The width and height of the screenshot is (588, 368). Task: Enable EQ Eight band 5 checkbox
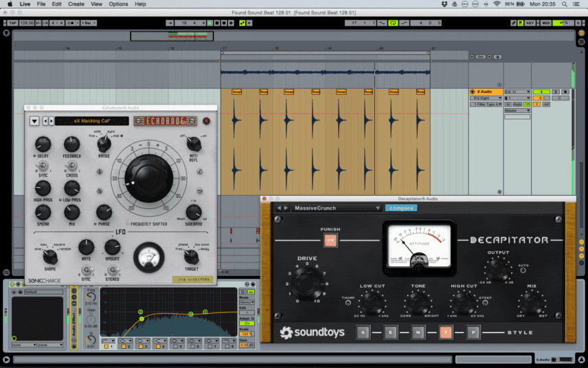[175, 346]
